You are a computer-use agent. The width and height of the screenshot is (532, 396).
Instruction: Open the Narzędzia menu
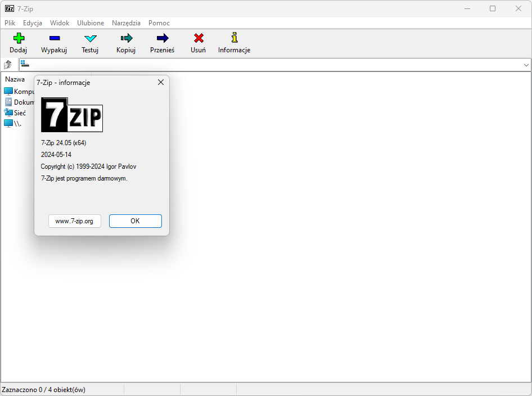click(126, 23)
